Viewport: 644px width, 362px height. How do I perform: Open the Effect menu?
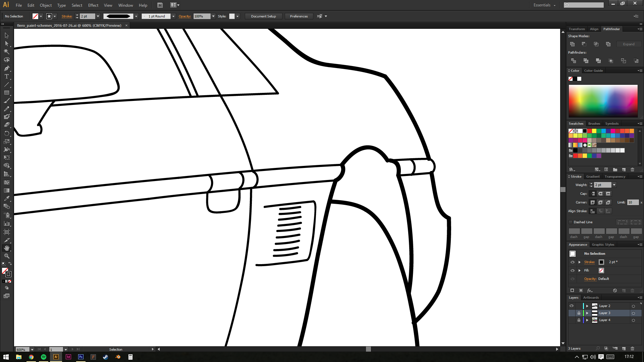[x=93, y=5]
